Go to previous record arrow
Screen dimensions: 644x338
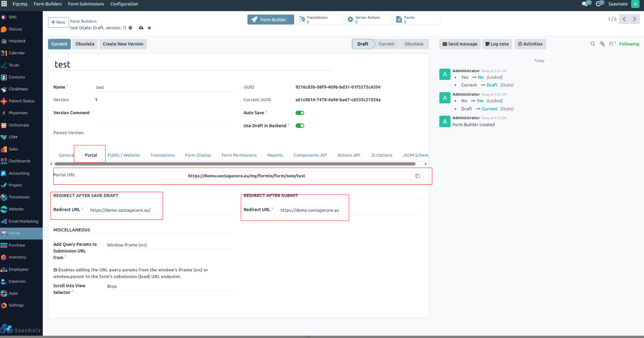tap(624, 19)
